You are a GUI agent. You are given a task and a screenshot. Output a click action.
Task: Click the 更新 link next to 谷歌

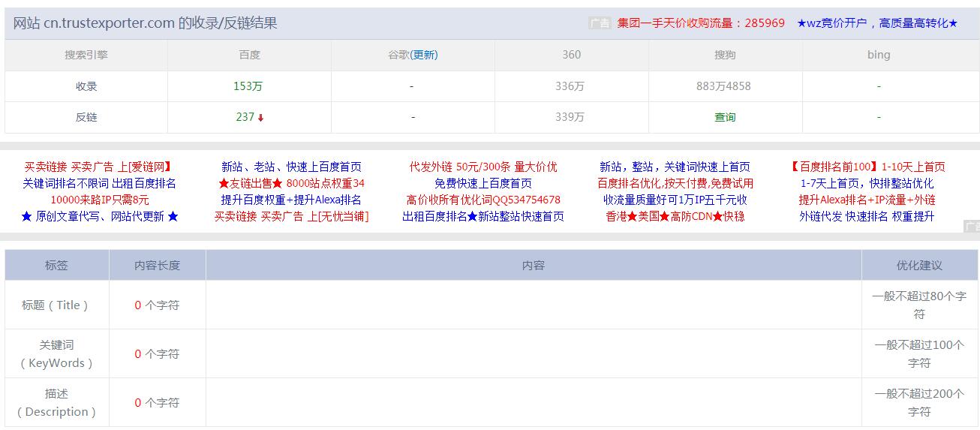tap(424, 55)
